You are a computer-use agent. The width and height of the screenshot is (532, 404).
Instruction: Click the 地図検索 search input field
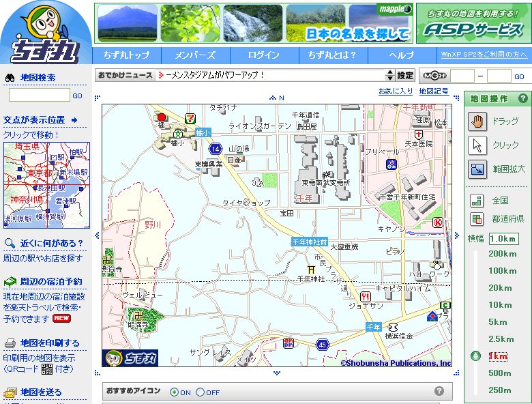tap(39, 96)
